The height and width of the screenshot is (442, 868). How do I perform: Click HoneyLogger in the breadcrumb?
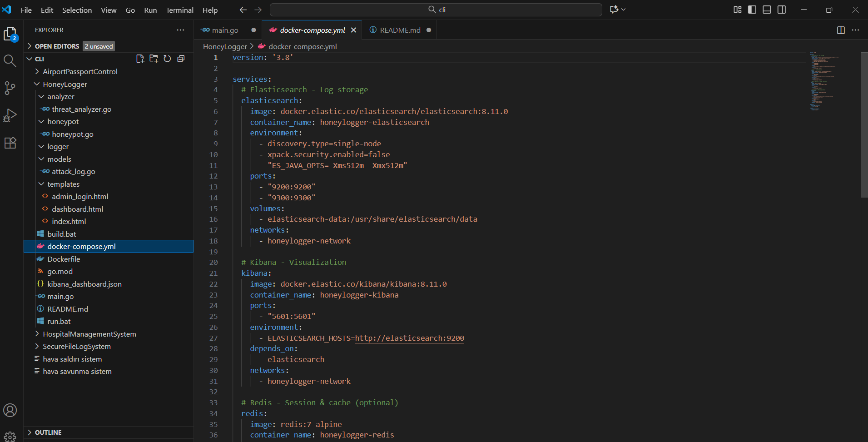[225, 46]
